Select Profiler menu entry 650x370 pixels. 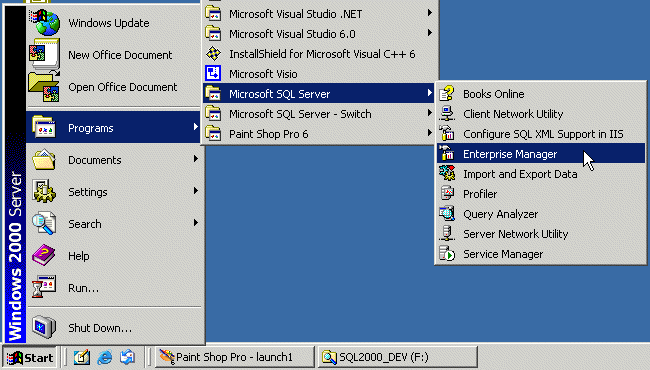[x=541, y=193]
